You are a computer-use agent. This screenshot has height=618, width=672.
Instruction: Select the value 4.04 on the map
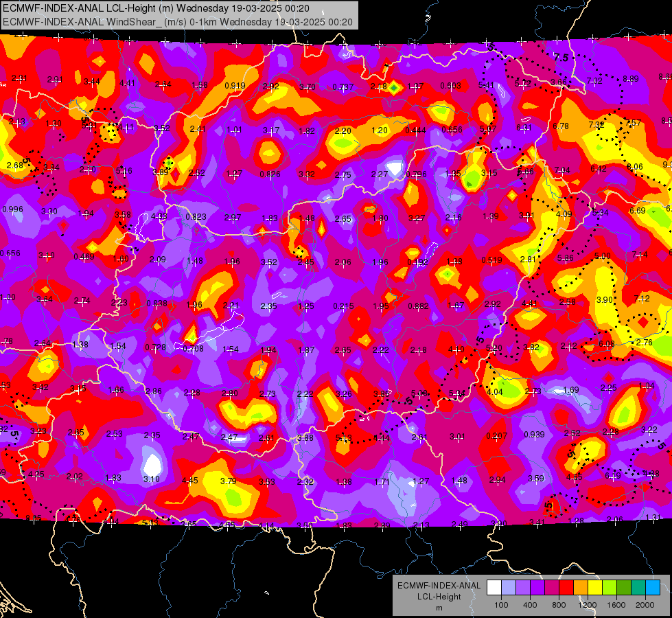pos(495,392)
